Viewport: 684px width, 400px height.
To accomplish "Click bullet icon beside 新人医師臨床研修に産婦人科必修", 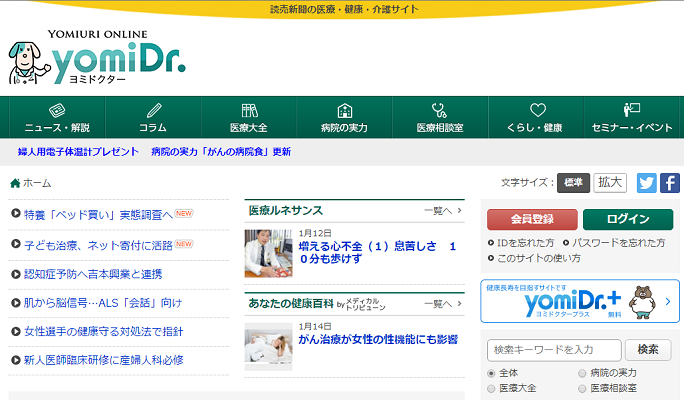I will click(16, 360).
